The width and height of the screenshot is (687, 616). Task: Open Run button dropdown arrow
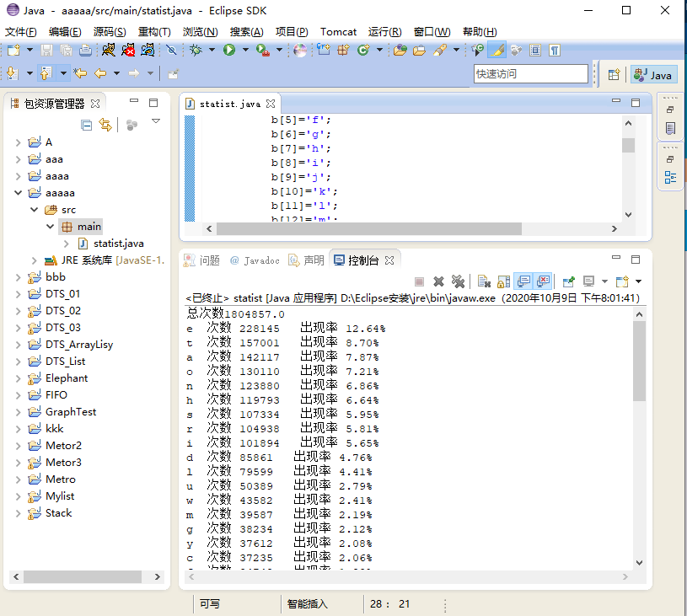[245, 50]
